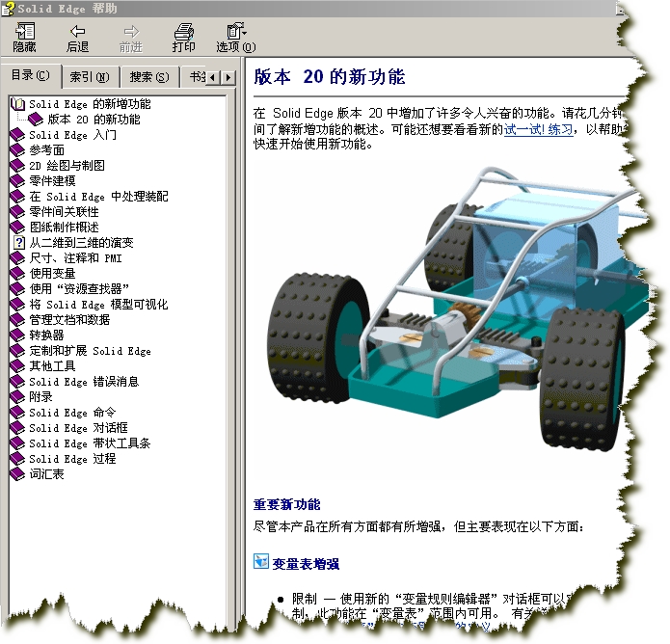The height and width of the screenshot is (644, 670).
Task: Select tree entry 'Solid Edge 命令'
Action: [x=72, y=413]
